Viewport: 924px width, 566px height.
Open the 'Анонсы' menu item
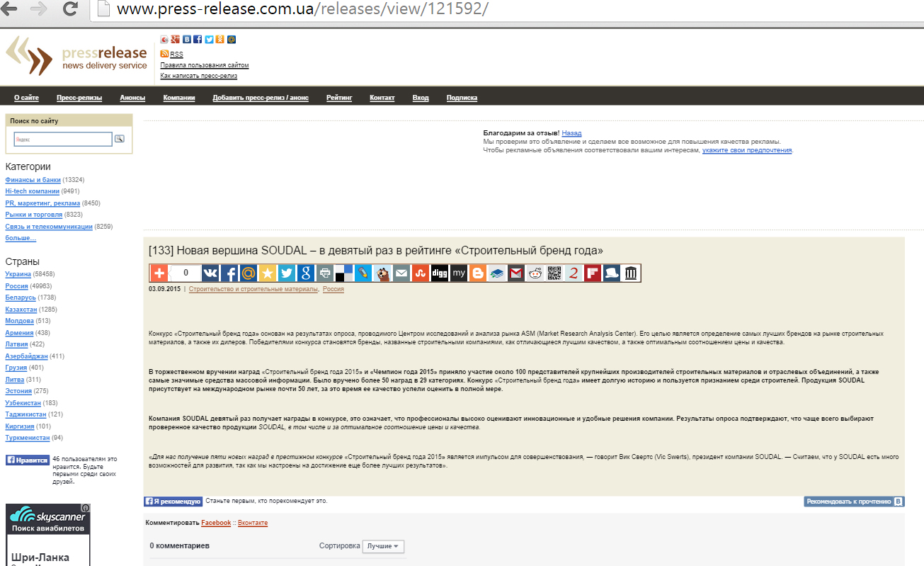point(132,98)
